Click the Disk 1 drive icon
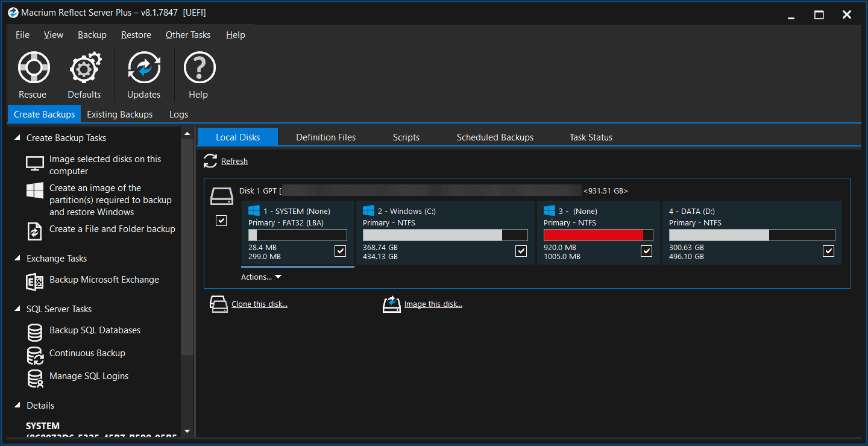 tap(221, 196)
